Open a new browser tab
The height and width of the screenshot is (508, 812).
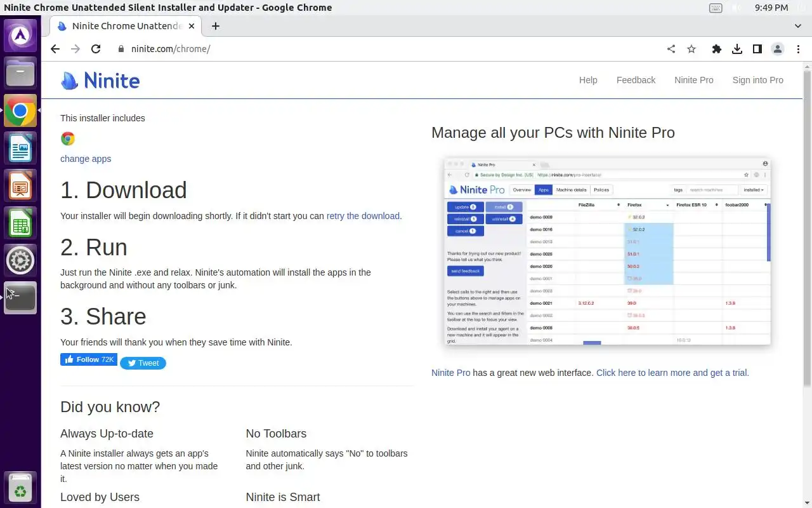[x=216, y=26]
